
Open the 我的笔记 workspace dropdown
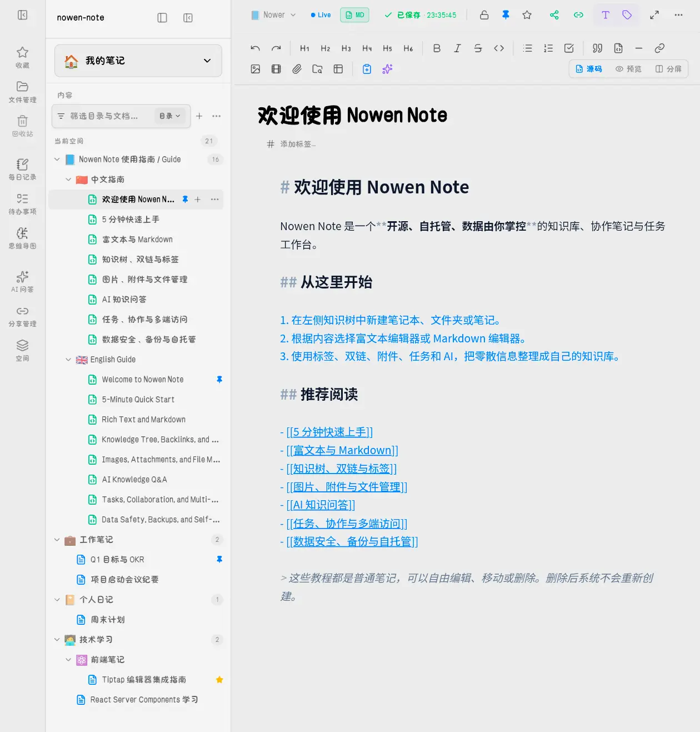click(x=138, y=61)
